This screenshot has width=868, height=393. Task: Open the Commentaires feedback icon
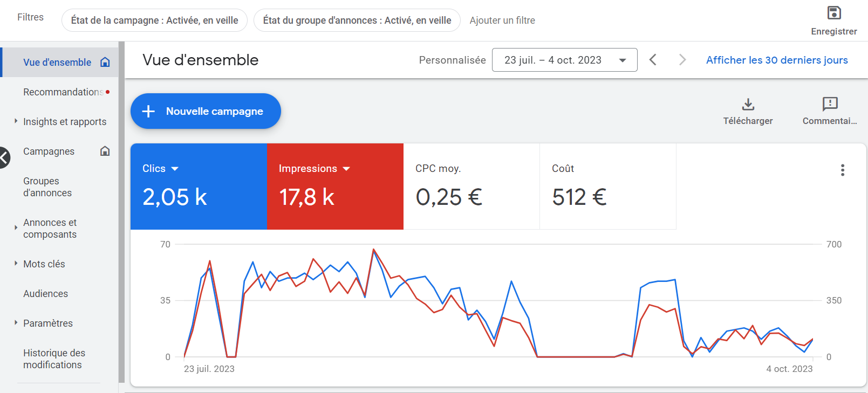click(x=830, y=104)
